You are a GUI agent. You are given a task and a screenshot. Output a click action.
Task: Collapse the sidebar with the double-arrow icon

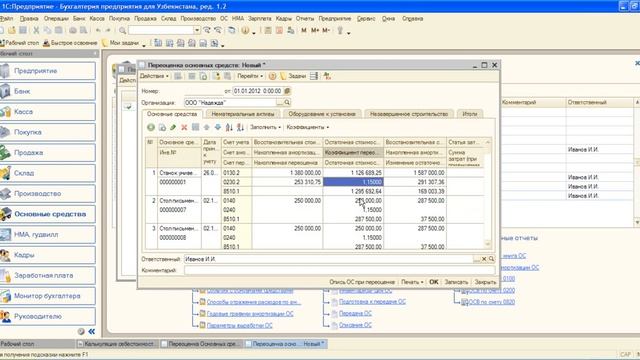point(92,331)
